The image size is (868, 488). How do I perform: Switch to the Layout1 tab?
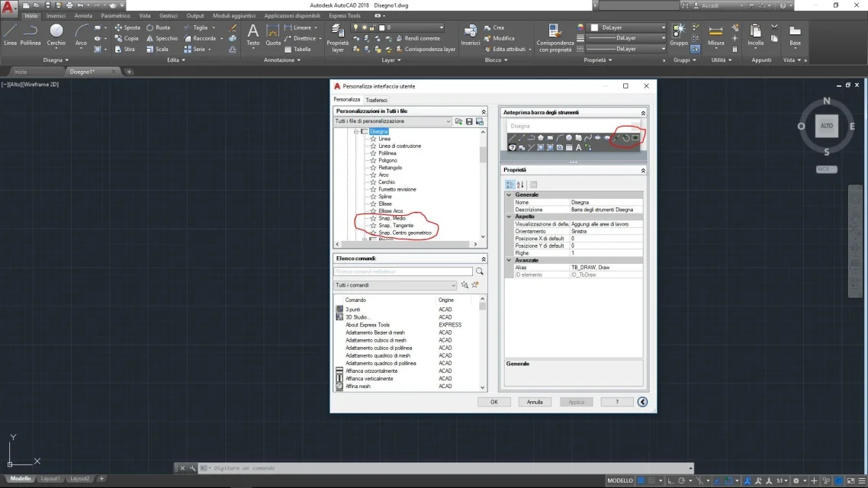click(50, 479)
